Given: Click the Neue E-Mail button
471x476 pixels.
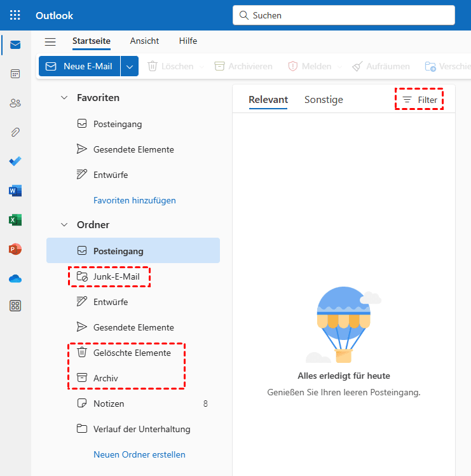Looking at the screenshot, I should (79, 66).
